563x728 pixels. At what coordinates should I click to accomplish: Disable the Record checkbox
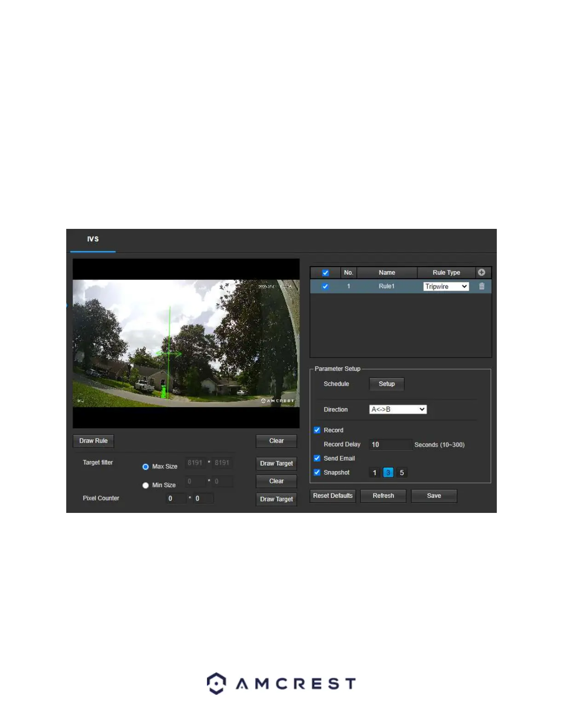pos(317,430)
